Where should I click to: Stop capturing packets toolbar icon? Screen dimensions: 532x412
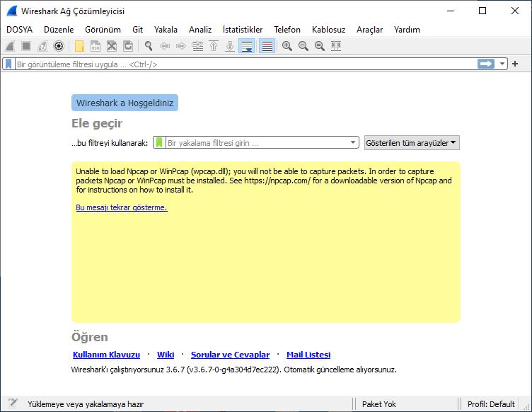pyautogui.click(x=26, y=46)
